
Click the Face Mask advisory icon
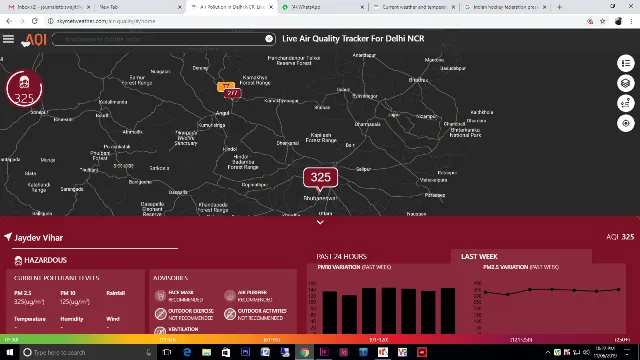160,295
